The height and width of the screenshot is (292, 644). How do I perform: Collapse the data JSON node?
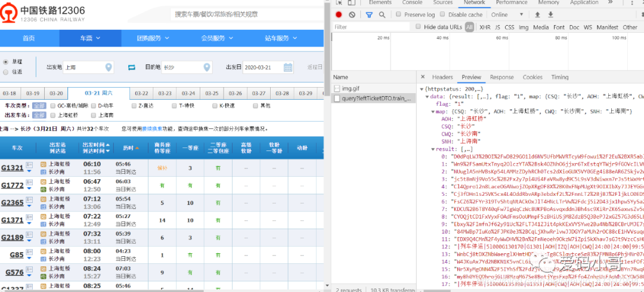pos(427,96)
